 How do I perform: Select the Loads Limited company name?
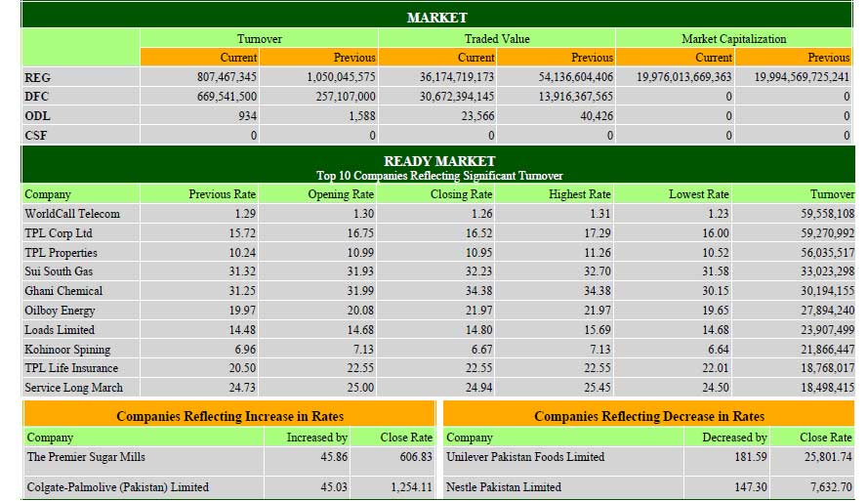pos(60,329)
